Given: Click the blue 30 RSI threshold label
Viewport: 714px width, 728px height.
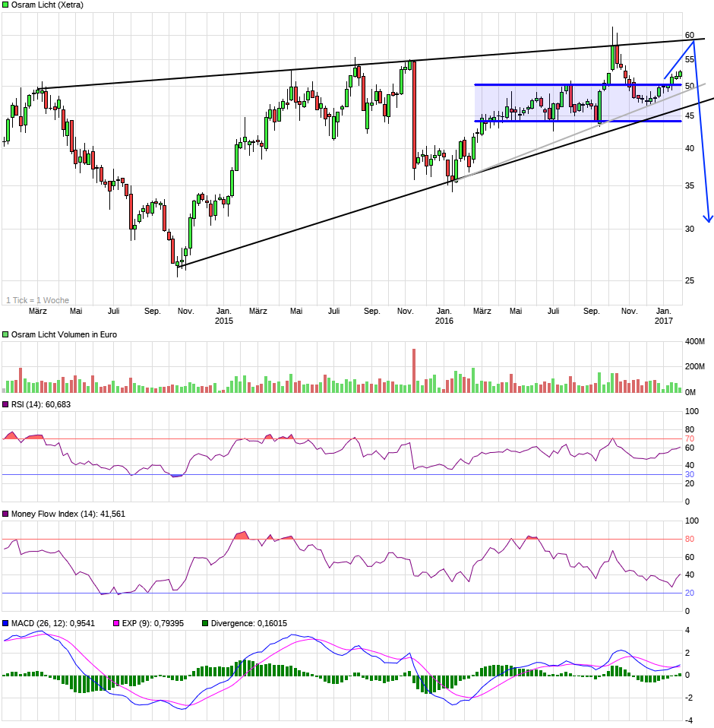Looking at the screenshot, I should click(690, 474).
